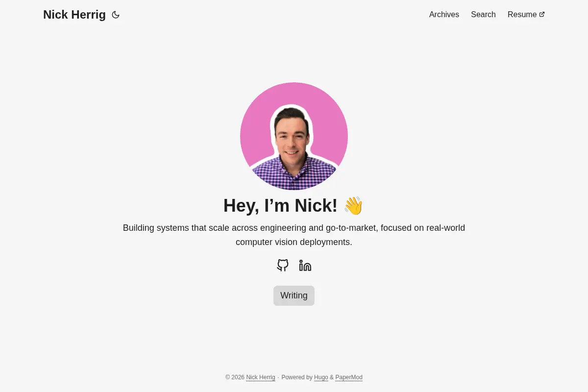588x392 pixels.
Task: Go home via the Nick Herrig site title
Action: [x=74, y=15]
